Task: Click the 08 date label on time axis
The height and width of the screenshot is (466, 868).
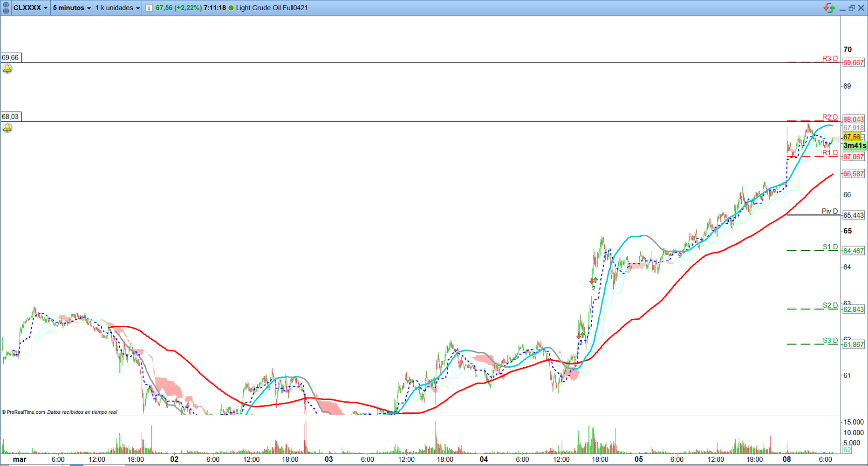Action: pyautogui.click(x=787, y=459)
